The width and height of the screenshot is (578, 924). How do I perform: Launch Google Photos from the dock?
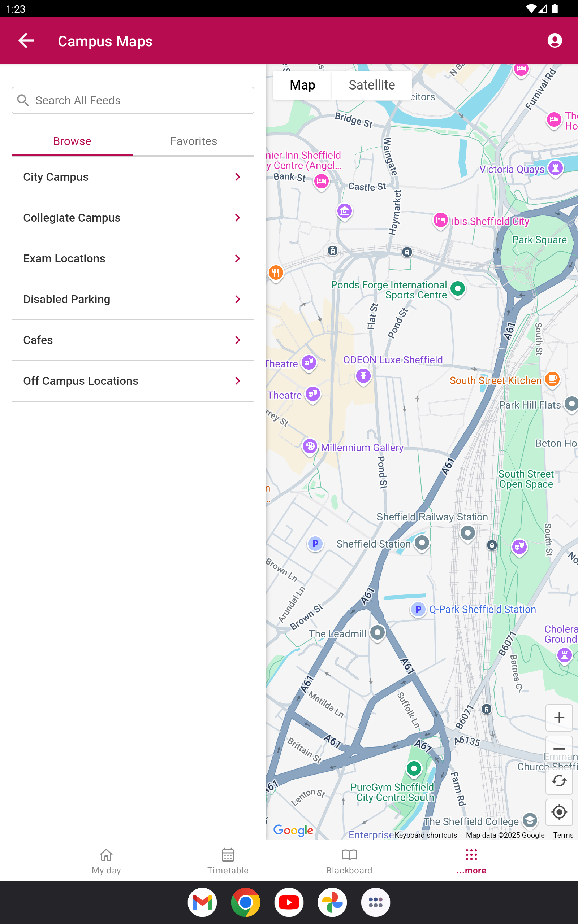point(332,902)
